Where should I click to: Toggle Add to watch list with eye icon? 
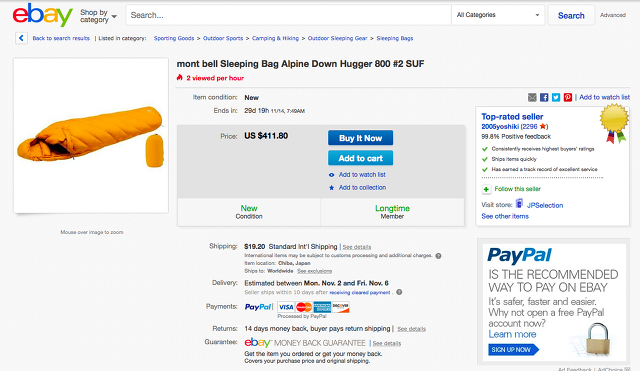(x=358, y=175)
